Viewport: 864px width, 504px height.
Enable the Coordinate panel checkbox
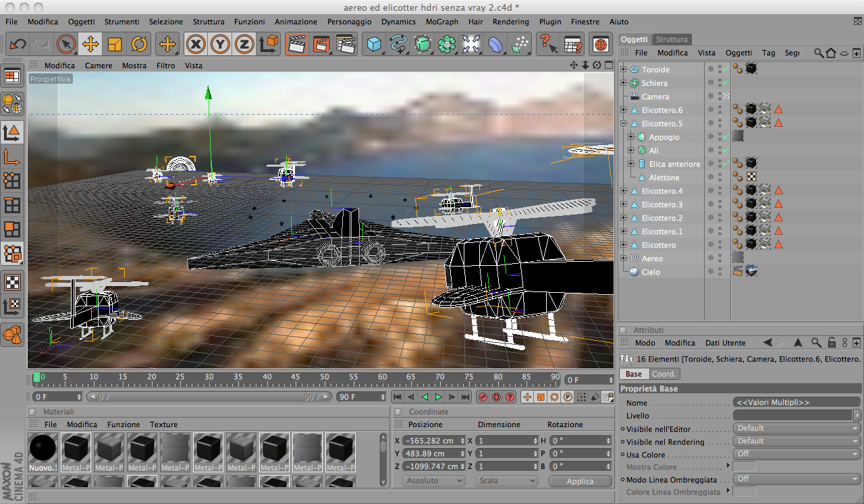pos(398,412)
